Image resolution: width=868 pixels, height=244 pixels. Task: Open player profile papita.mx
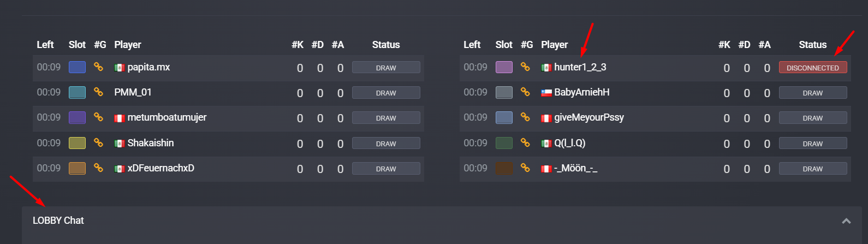148,67
